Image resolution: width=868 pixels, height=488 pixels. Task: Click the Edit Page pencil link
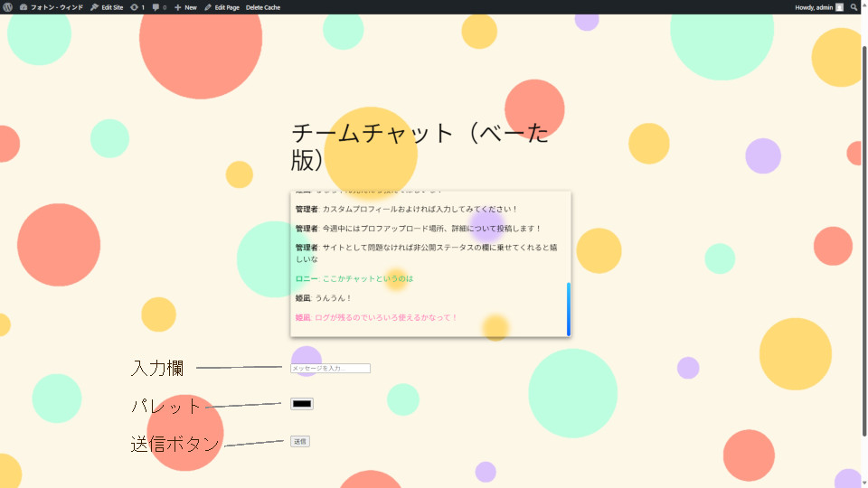click(222, 7)
